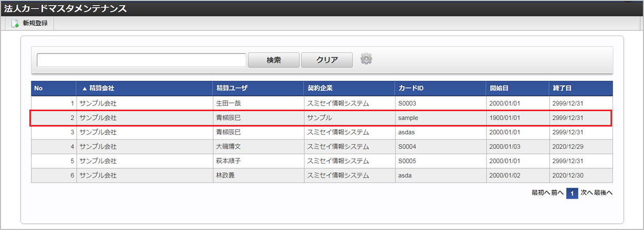Select page 1 in pagination
The width and height of the screenshot is (644, 230).
tap(572, 193)
